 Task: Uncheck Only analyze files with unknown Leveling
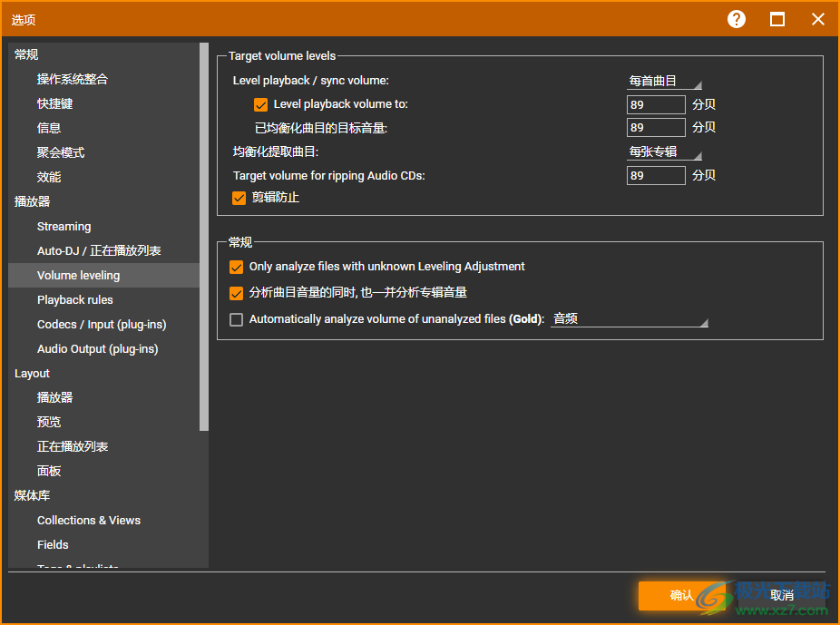tap(237, 267)
